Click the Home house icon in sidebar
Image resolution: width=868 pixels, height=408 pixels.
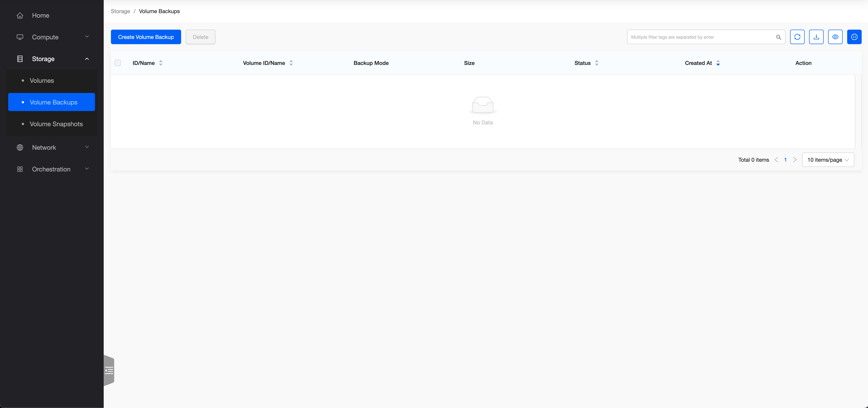click(20, 15)
